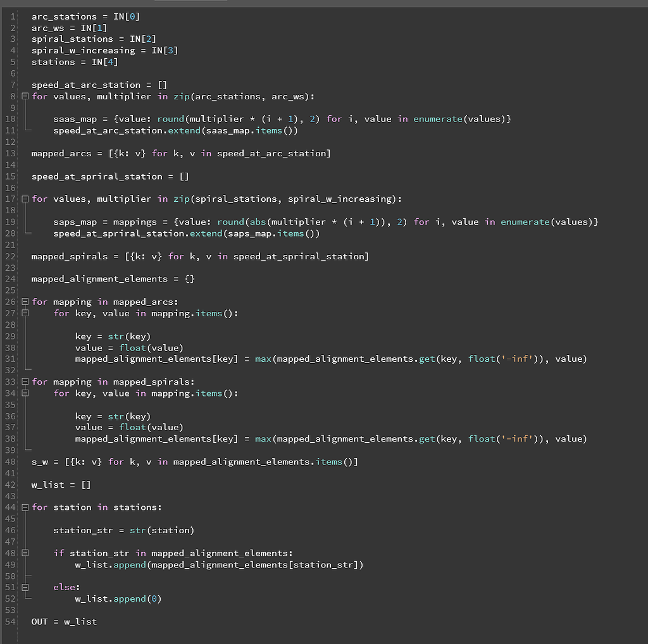
Task: Click line number 54 in the gutter
Action: (10, 622)
